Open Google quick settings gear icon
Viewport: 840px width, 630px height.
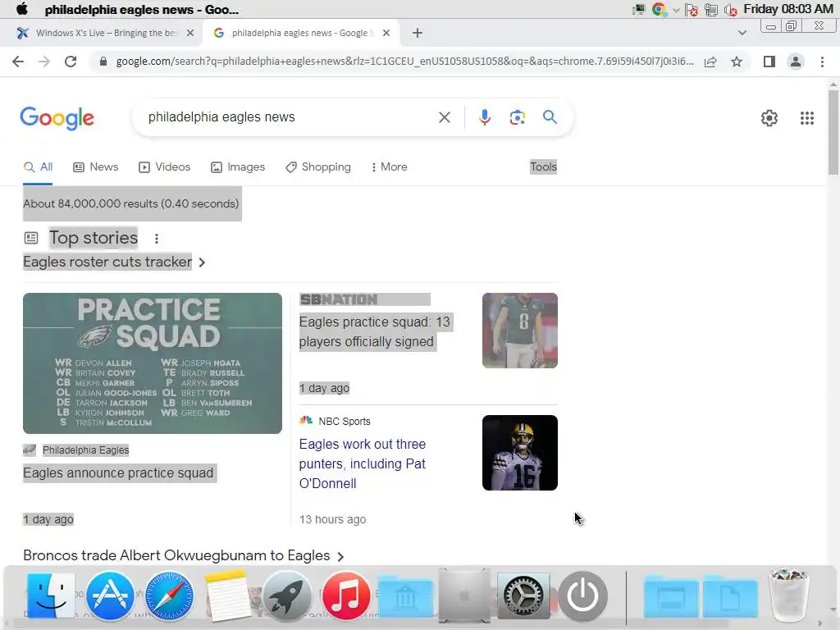[x=769, y=118]
